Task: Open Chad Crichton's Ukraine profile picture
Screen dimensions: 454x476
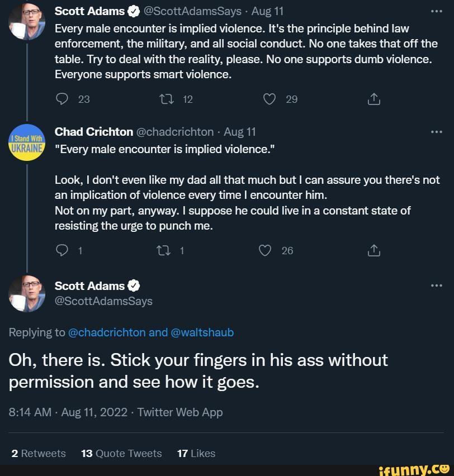Action: pyautogui.click(x=27, y=142)
